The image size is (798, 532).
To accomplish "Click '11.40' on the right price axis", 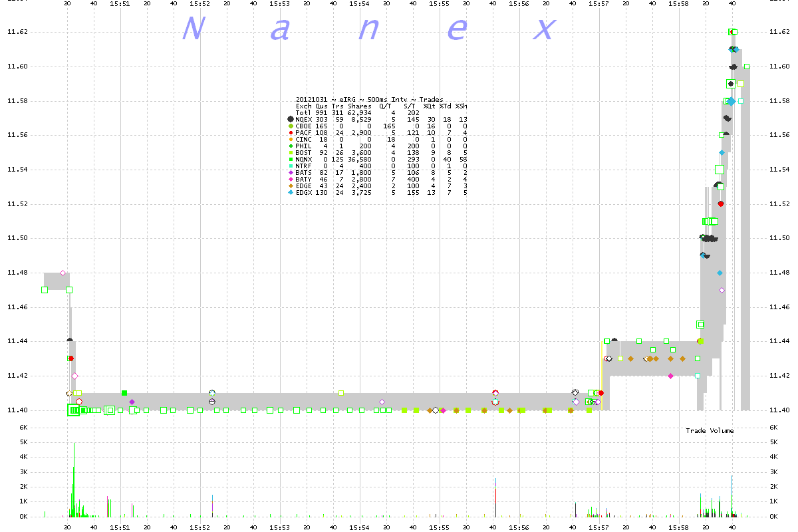I will point(778,410).
